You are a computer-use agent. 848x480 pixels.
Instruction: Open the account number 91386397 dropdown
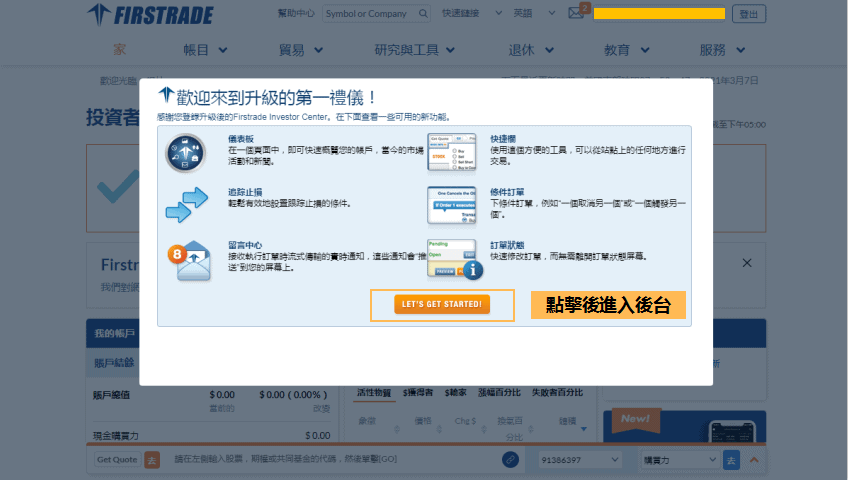[580, 460]
